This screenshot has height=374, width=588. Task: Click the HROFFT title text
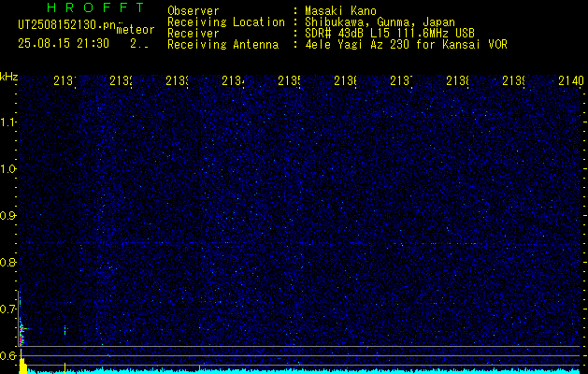[95, 7]
